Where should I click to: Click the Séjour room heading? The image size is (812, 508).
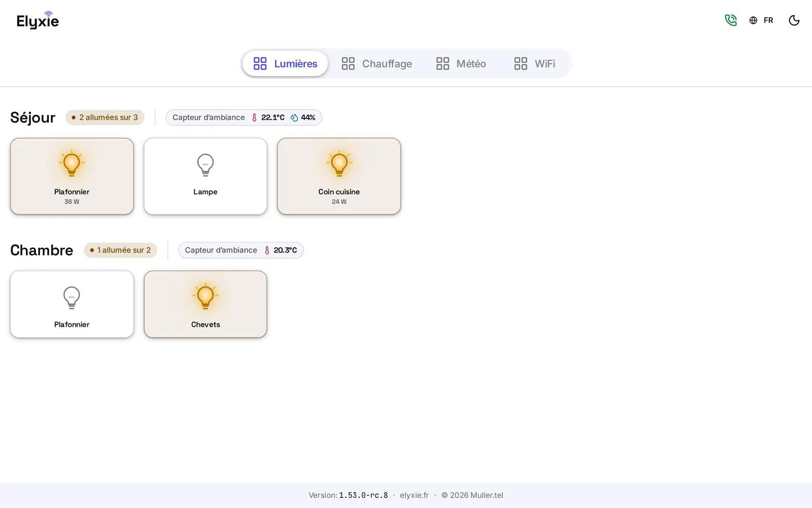(33, 117)
